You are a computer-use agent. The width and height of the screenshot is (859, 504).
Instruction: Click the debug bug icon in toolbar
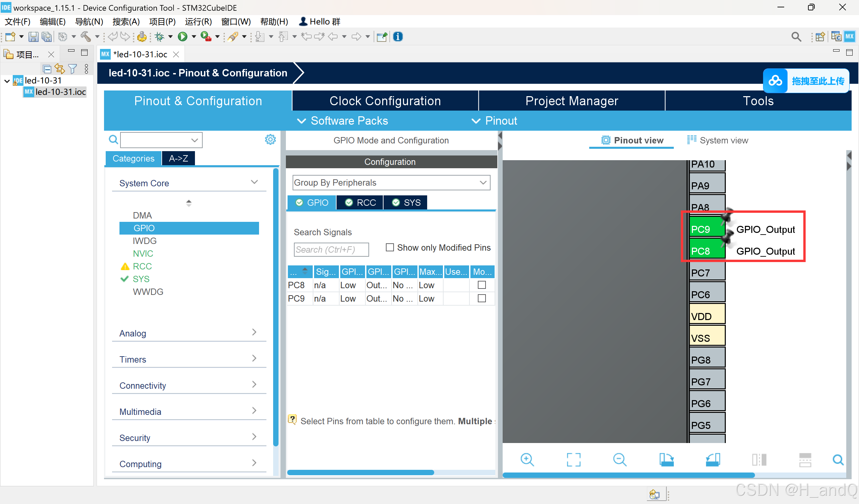(159, 37)
